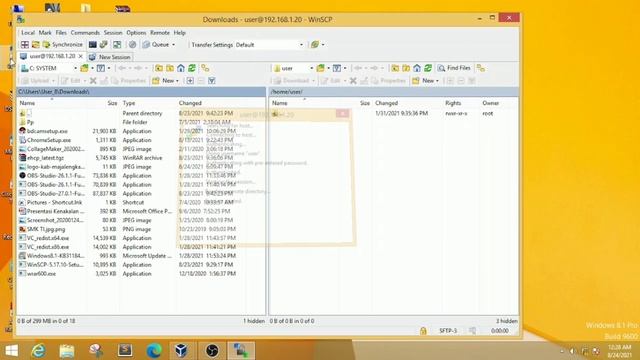Open Internet Explorer from taskbar

pyautogui.click(x=38, y=351)
